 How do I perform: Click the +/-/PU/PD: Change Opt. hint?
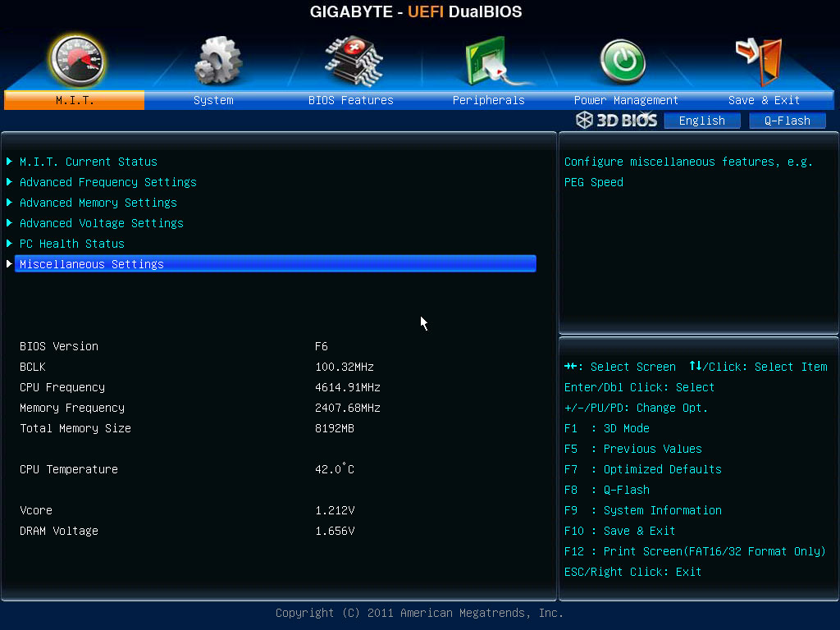[x=636, y=408]
